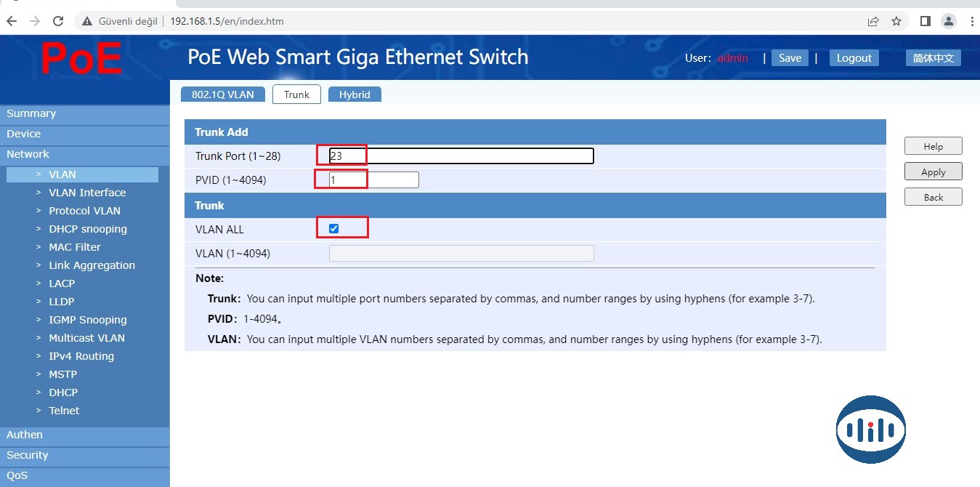This screenshot has height=487, width=980.
Task: Click the Logout button
Action: pyautogui.click(x=854, y=58)
